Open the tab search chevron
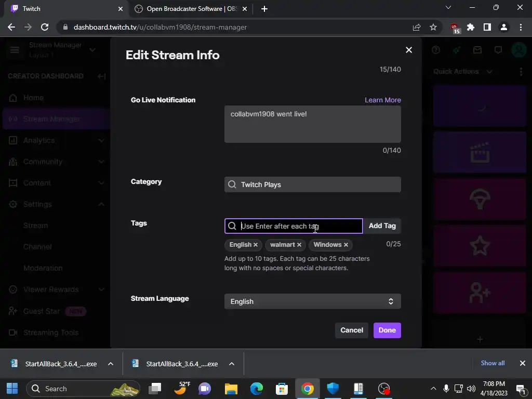The width and height of the screenshot is (532, 399). [448, 7]
